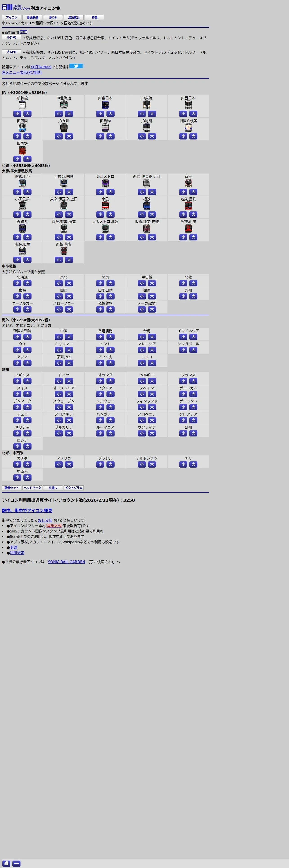Open the SONIC RAIL GARDEN link
Image resolution: width=289 pixels, height=868 pixels.
67,562
